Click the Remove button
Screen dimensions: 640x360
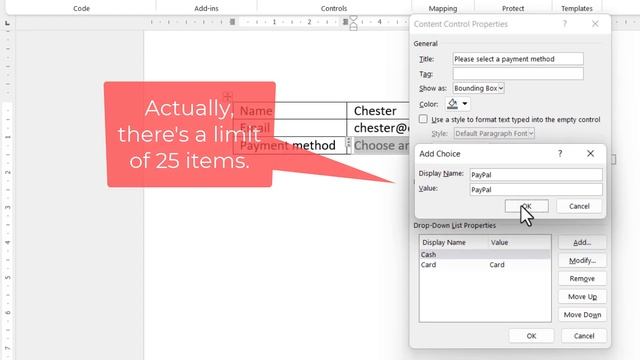[582, 278]
